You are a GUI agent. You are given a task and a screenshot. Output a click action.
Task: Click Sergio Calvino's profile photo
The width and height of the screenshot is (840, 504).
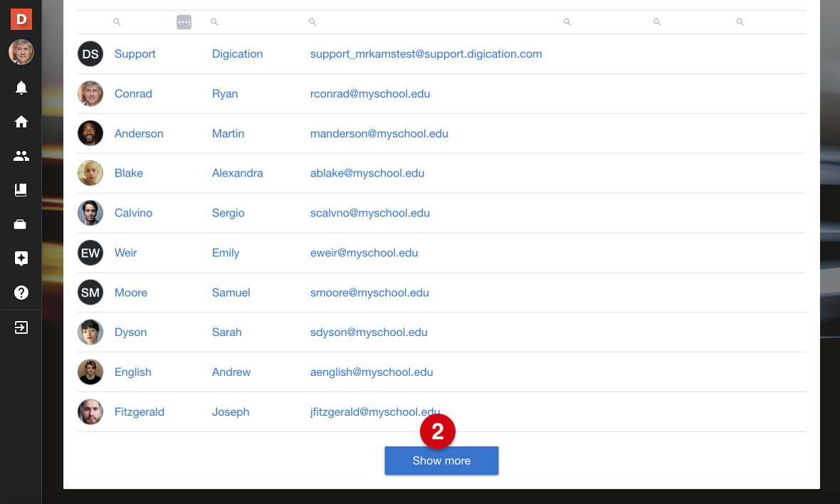[x=90, y=213]
